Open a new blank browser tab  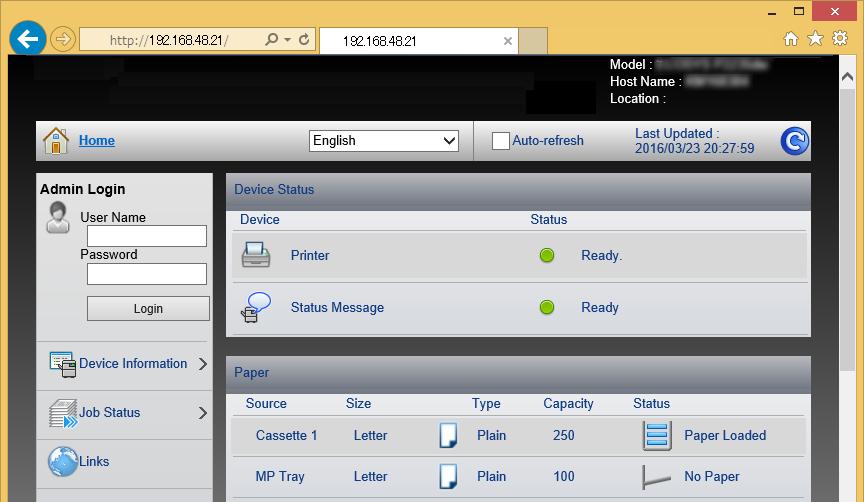pos(533,41)
